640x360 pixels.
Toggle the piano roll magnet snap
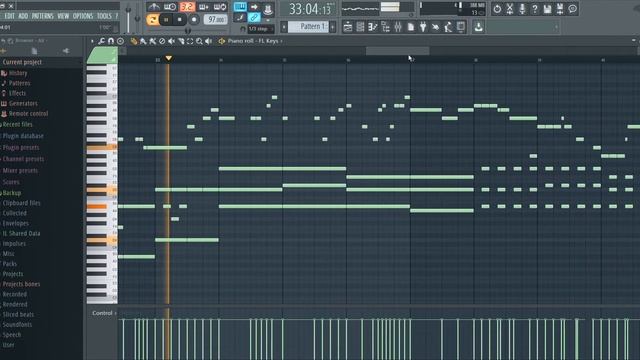[x=111, y=41]
